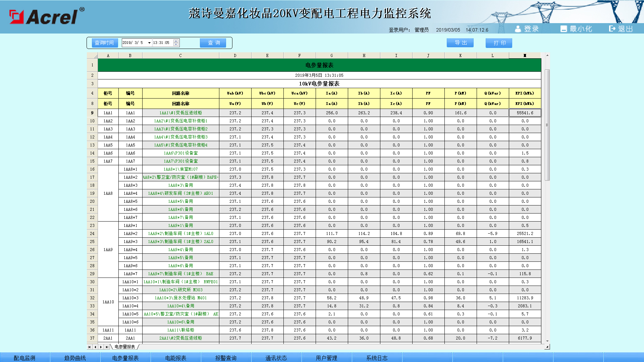Click the 最小化 minimize icon
The width and height of the screenshot is (644, 362).
(x=563, y=29)
